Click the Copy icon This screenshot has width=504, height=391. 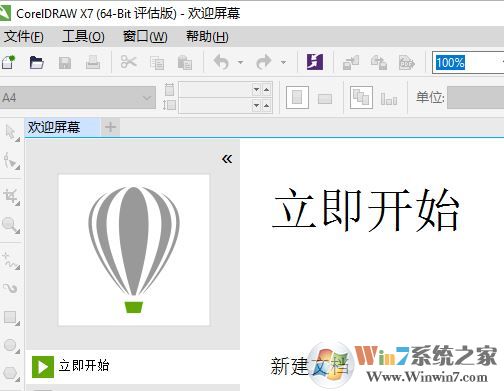[157, 63]
